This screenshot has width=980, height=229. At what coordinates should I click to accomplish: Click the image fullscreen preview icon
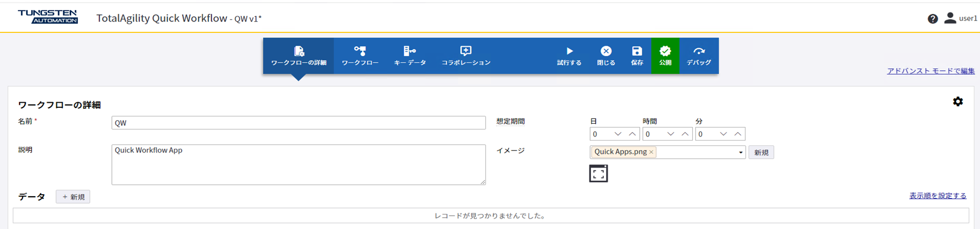598,174
